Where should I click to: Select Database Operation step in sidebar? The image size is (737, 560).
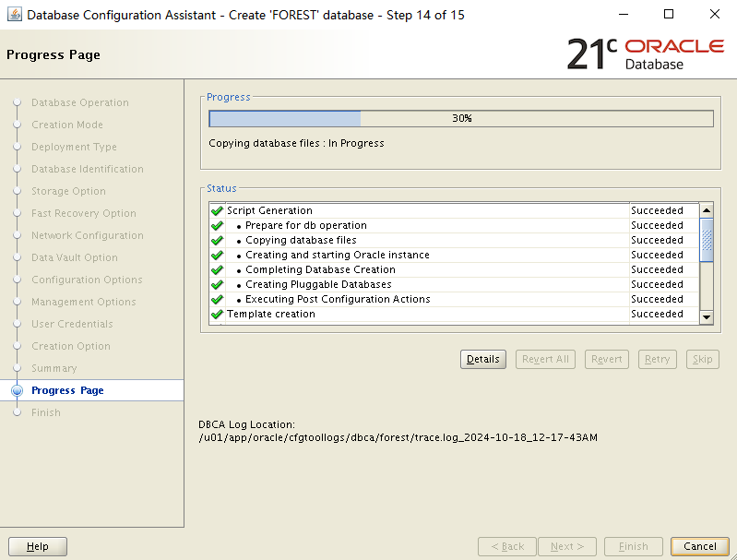(79, 102)
